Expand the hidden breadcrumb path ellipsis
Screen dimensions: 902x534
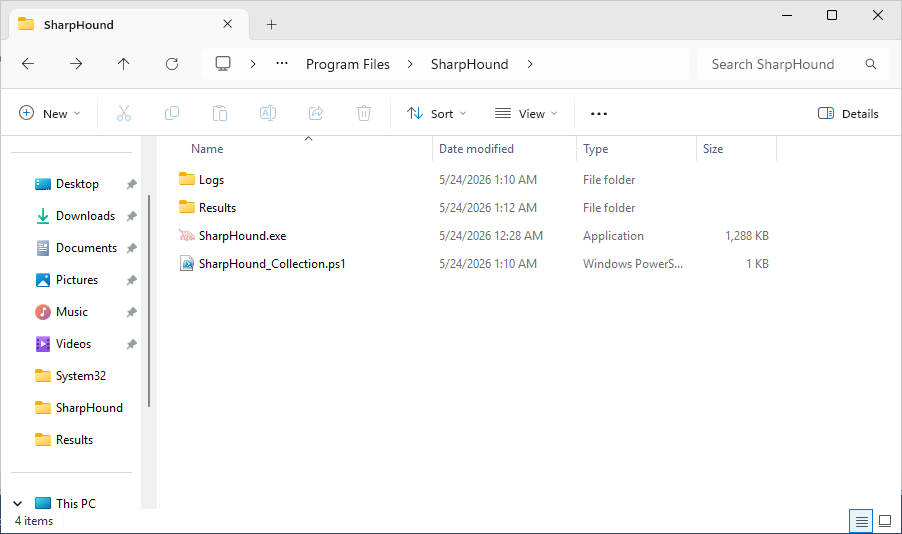click(x=282, y=64)
